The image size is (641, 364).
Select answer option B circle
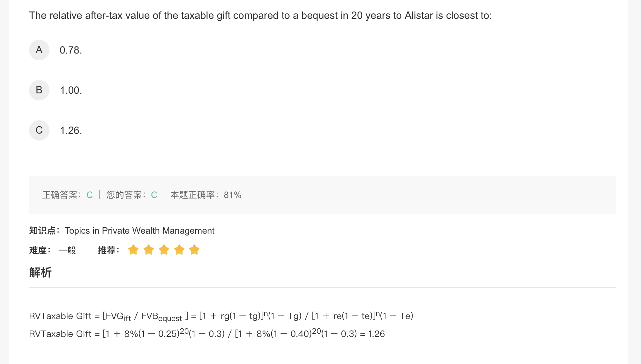tap(39, 90)
